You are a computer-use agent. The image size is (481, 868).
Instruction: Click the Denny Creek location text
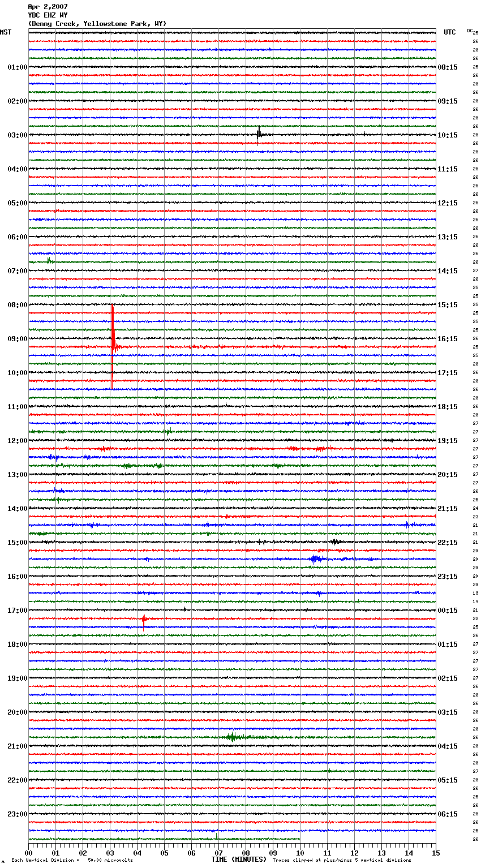[97, 24]
